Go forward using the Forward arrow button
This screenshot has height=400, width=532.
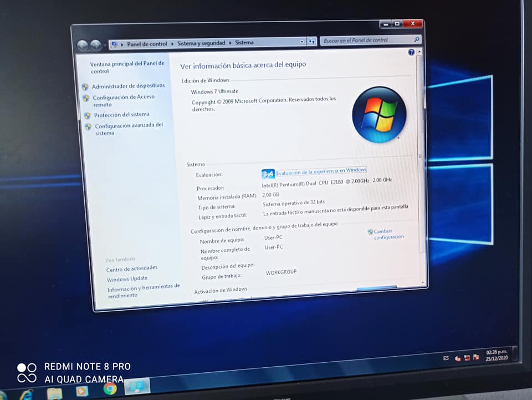click(x=96, y=45)
